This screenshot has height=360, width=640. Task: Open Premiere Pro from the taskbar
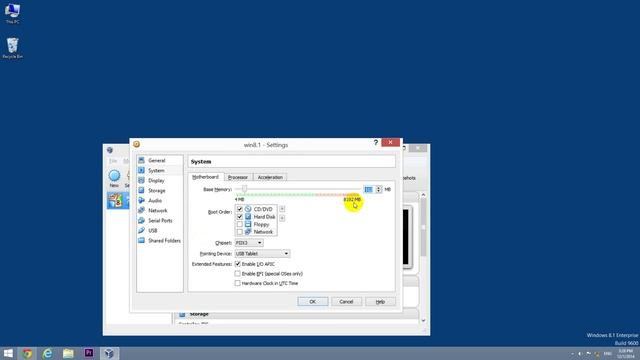[89, 353]
